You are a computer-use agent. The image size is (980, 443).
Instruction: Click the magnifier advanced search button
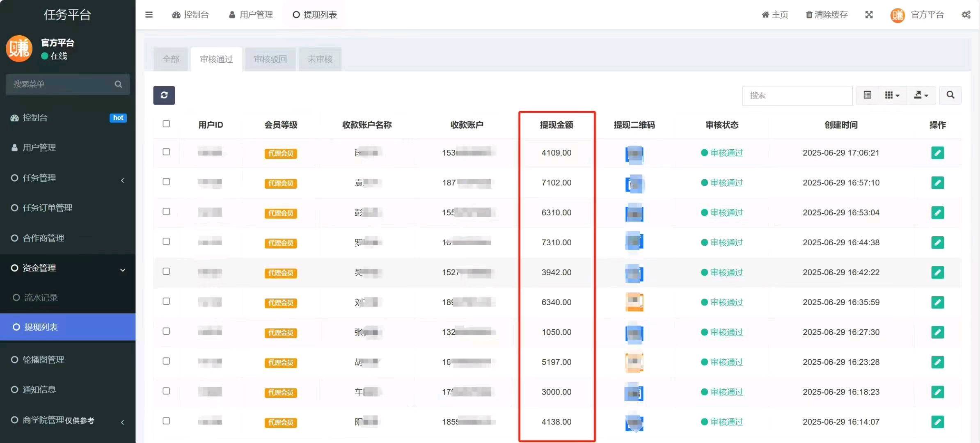pos(950,95)
